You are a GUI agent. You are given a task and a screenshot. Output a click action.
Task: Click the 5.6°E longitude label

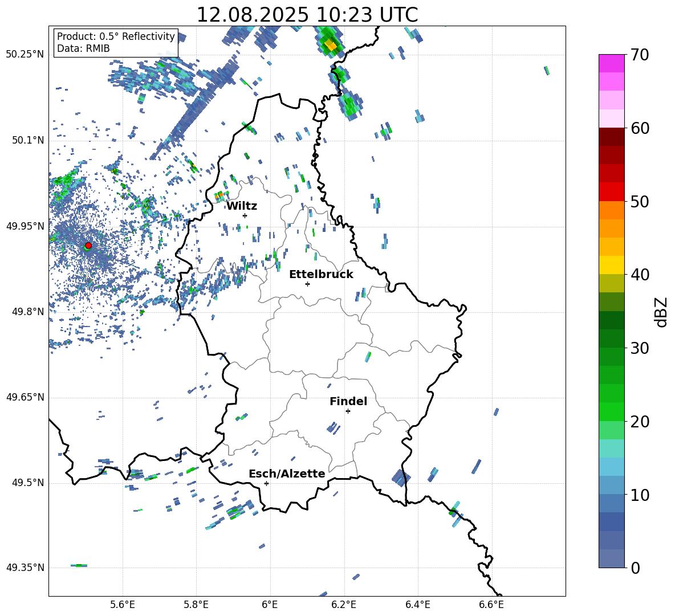[123, 605]
